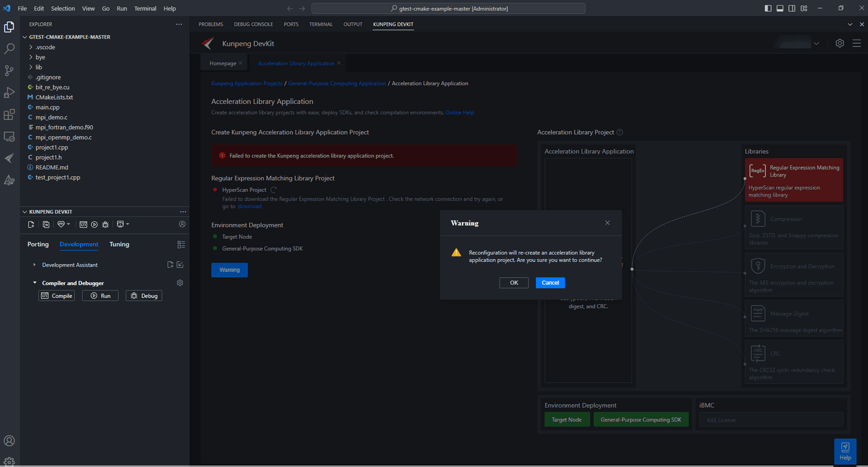Click the download link
The image size is (868, 467).
[x=249, y=206]
